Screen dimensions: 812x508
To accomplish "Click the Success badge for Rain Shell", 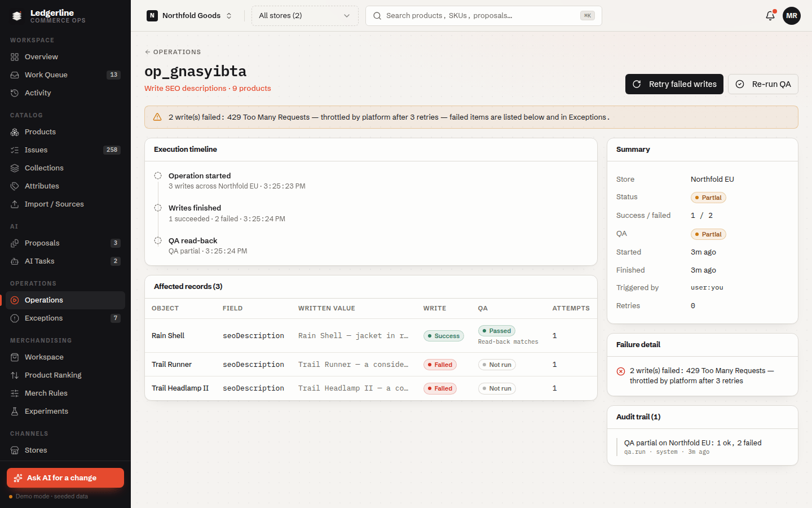I will click(443, 336).
